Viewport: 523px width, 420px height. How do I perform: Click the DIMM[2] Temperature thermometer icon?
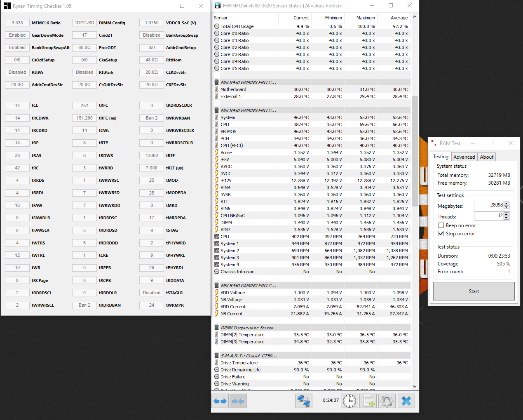217,335
